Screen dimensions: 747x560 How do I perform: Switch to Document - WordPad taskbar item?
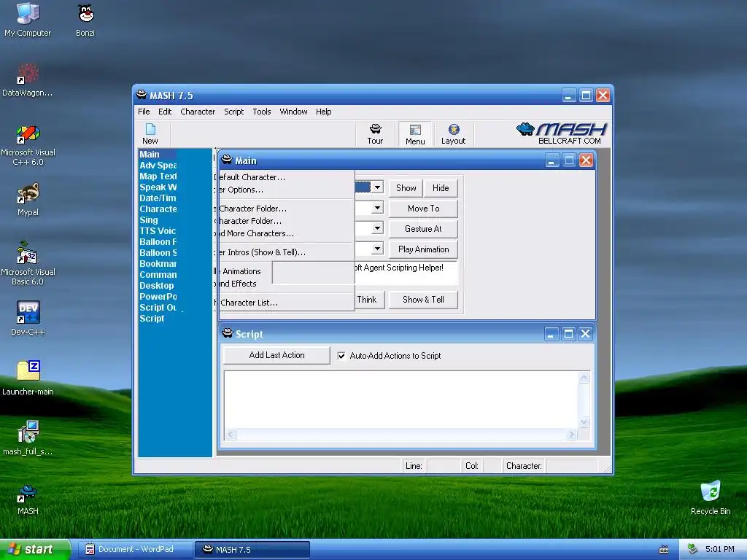[x=134, y=550]
